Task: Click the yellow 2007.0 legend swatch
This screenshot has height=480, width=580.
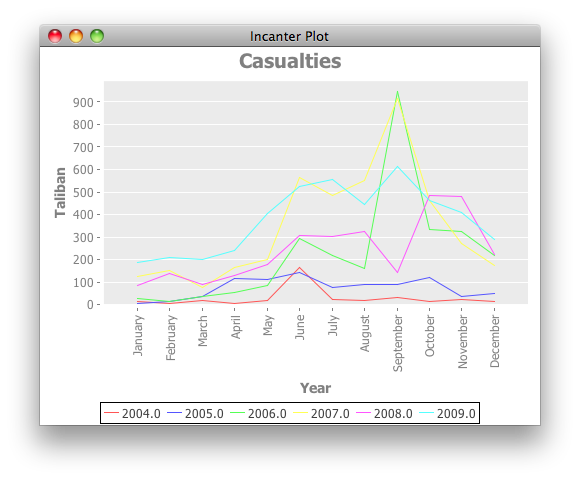Action: tap(300, 413)
